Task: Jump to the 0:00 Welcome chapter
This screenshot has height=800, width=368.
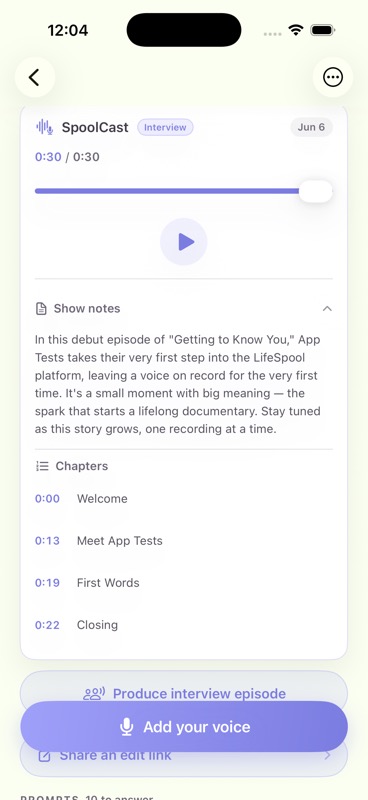Action: [184, 498]
